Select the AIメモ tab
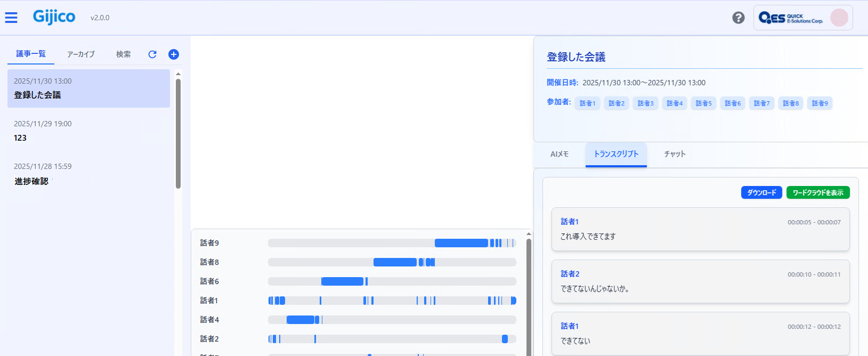This screenshot has height=356, width=868. click(x=559, y=154)
